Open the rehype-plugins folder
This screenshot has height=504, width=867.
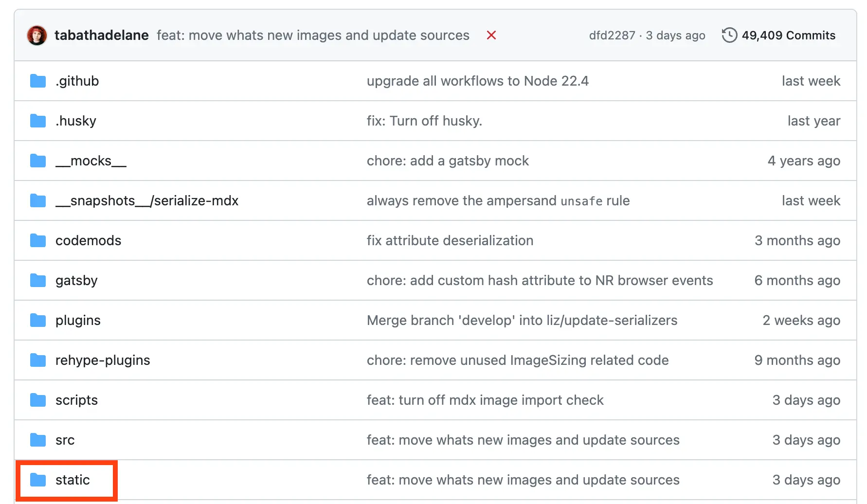click(x=103, y=360)
